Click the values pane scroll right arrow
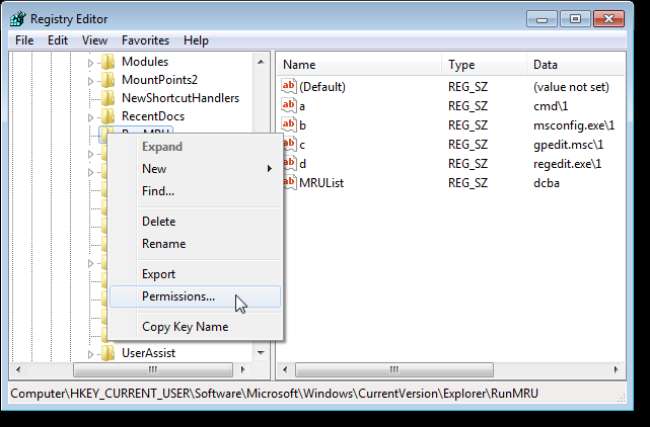This screenshot has height=427, width=650. coord(616,369)
